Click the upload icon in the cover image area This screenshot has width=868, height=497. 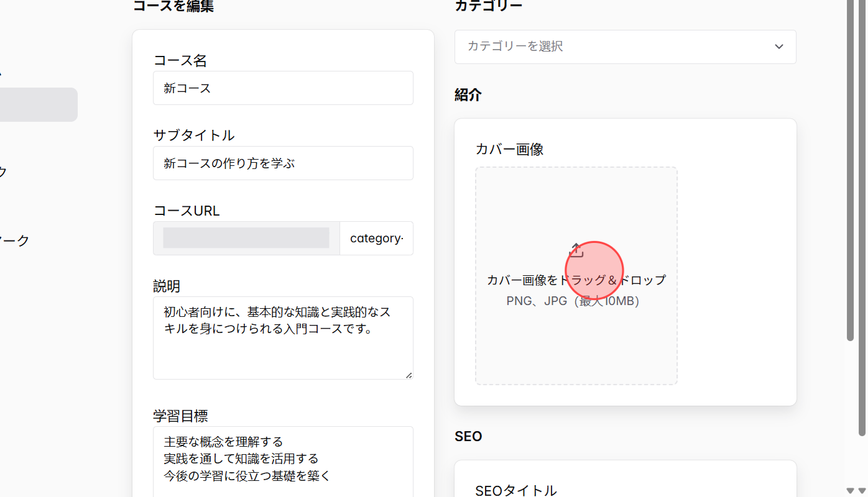click(576, 250)
